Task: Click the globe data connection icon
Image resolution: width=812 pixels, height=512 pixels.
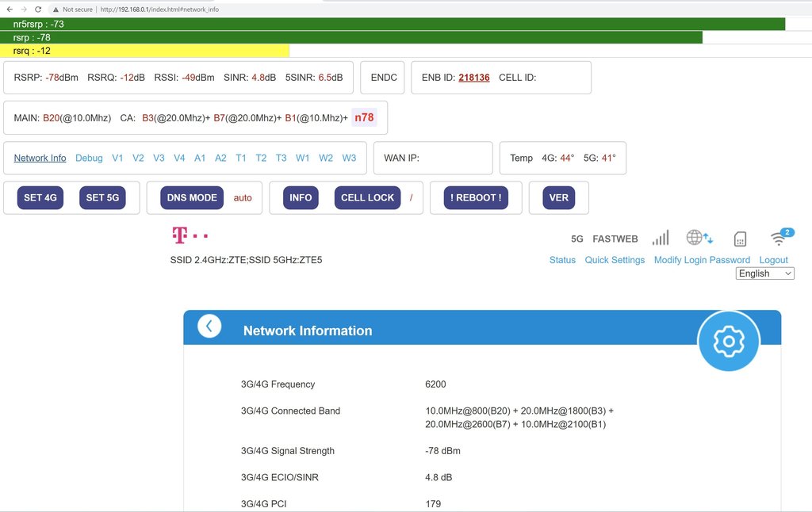Action: pos(699,238)
